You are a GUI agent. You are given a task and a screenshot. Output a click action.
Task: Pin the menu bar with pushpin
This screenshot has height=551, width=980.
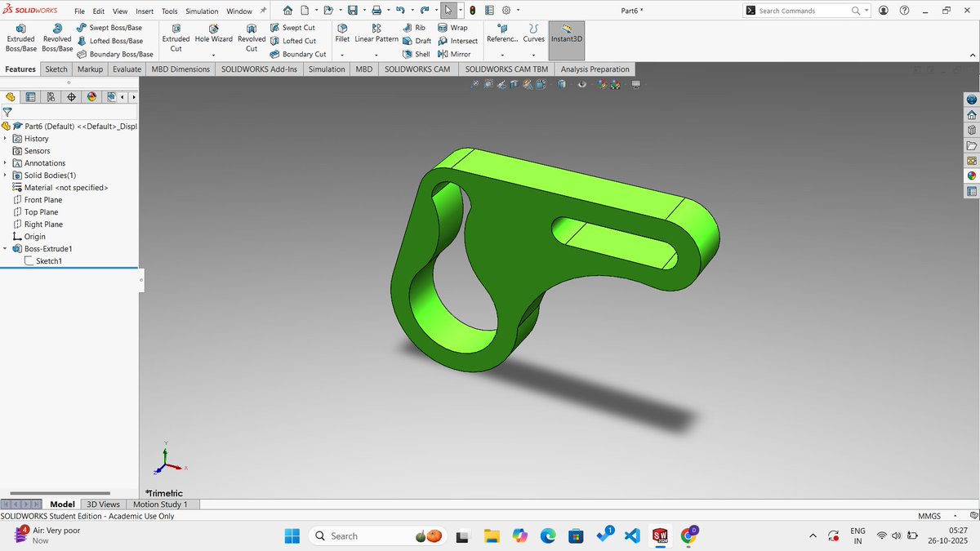pyautogui.click(x=263, y=11)
